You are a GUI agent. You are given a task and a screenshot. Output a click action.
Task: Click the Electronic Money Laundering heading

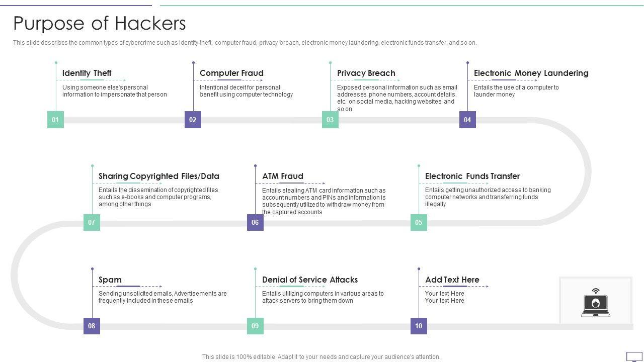tap(531, 73)
